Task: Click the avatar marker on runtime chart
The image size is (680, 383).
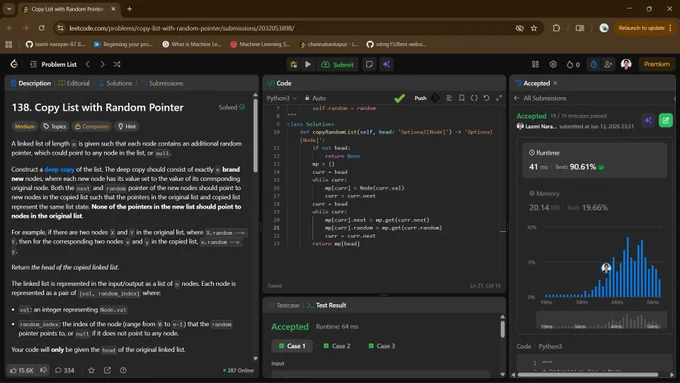Action: [x=606, y=268]
